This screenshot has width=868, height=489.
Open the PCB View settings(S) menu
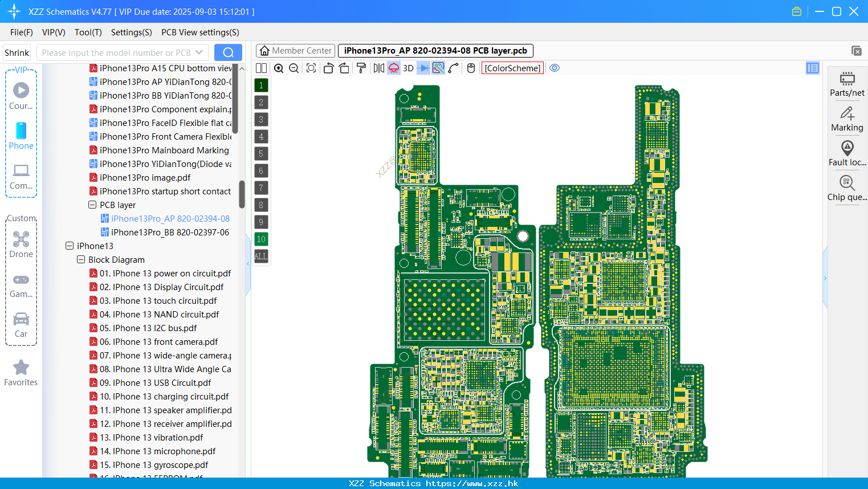[x=200, y=32]
